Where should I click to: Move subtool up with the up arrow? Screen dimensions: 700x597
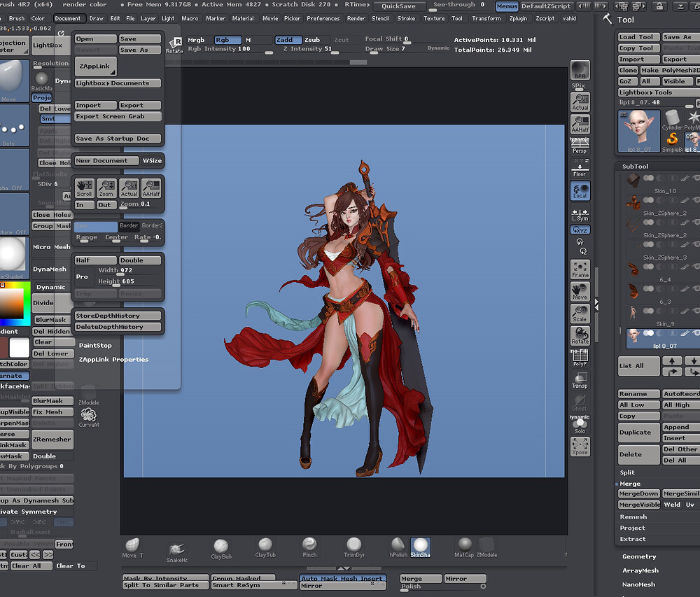672,360
